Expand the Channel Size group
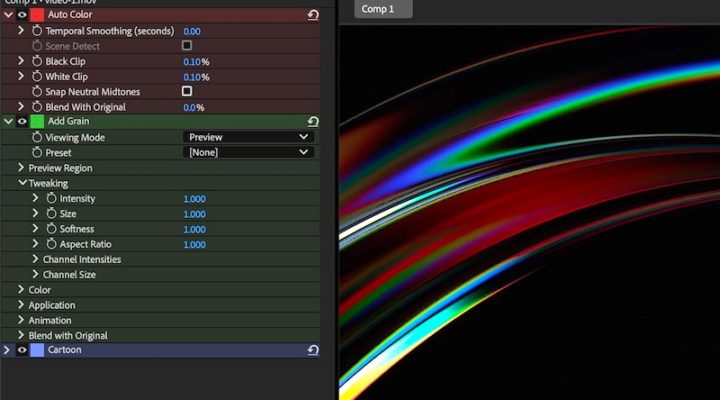Image resolution: width=720 pixels, height=400 pixels. [x=35, y=274]
